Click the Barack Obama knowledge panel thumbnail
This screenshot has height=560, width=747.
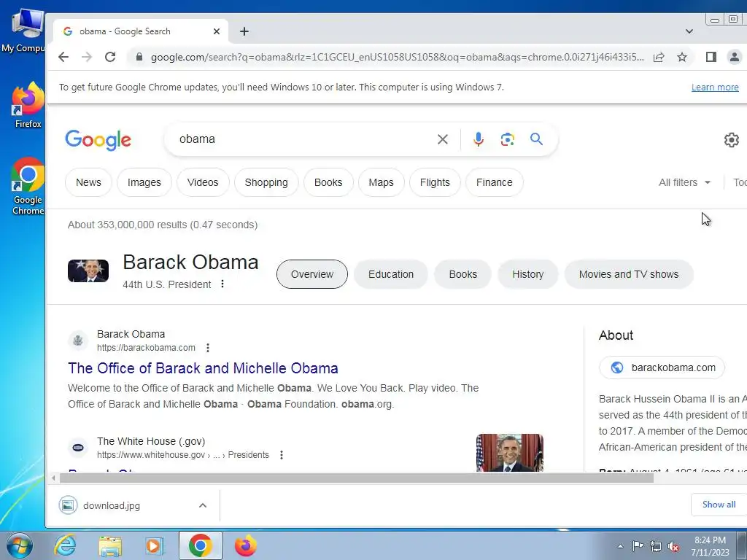(x=88, y=271)
